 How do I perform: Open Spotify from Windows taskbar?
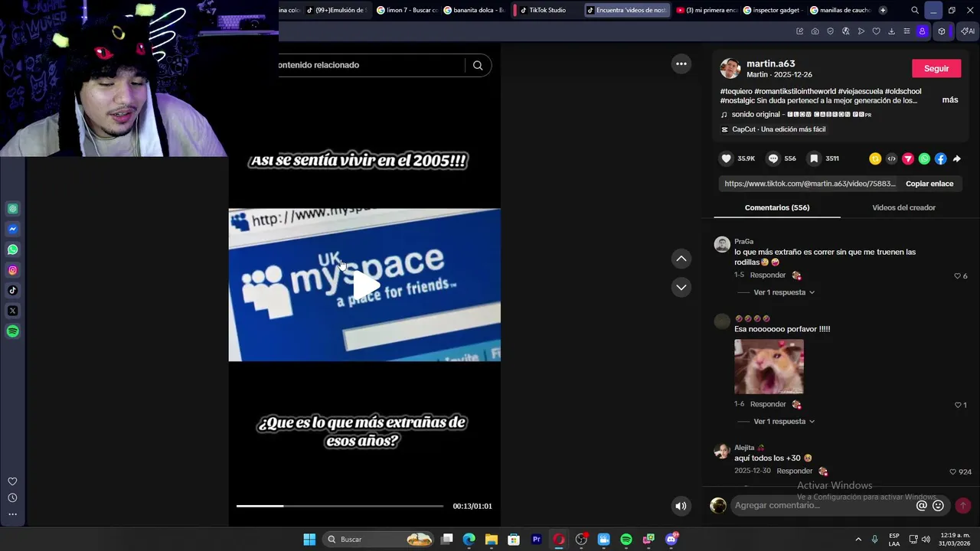[626, 540]
